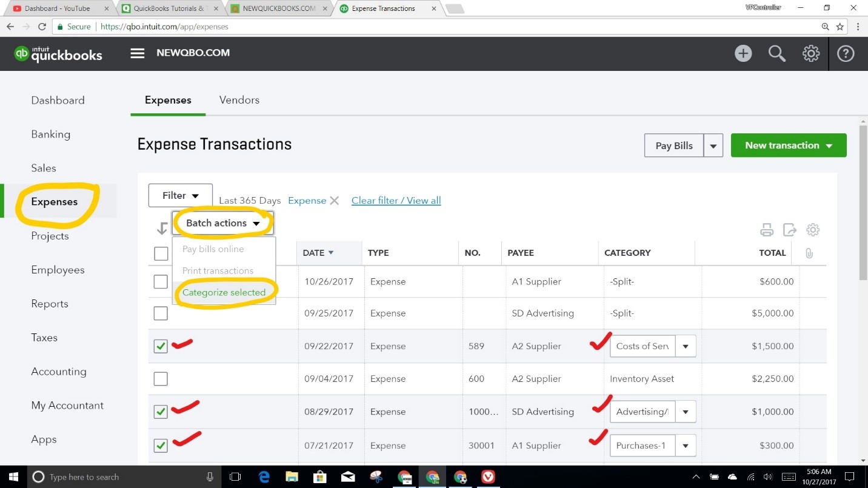Choose Categorize selected from the menu
The height and width of the screenshot is (488, 868).
point(224,292)
